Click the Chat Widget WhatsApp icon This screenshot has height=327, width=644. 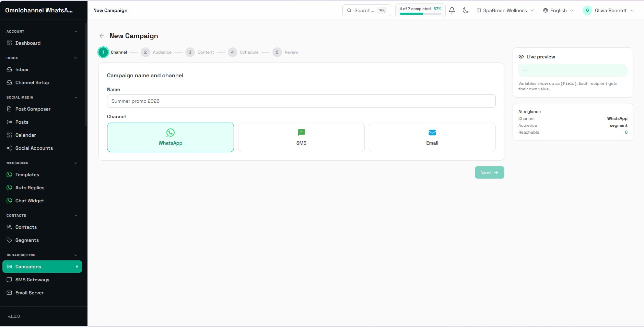(9, 201)
